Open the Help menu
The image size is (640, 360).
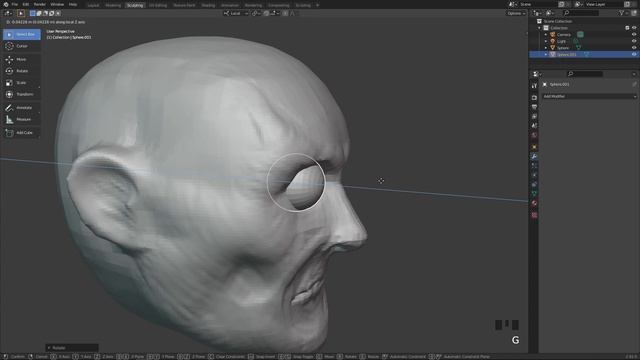click(x=73, y=4)
